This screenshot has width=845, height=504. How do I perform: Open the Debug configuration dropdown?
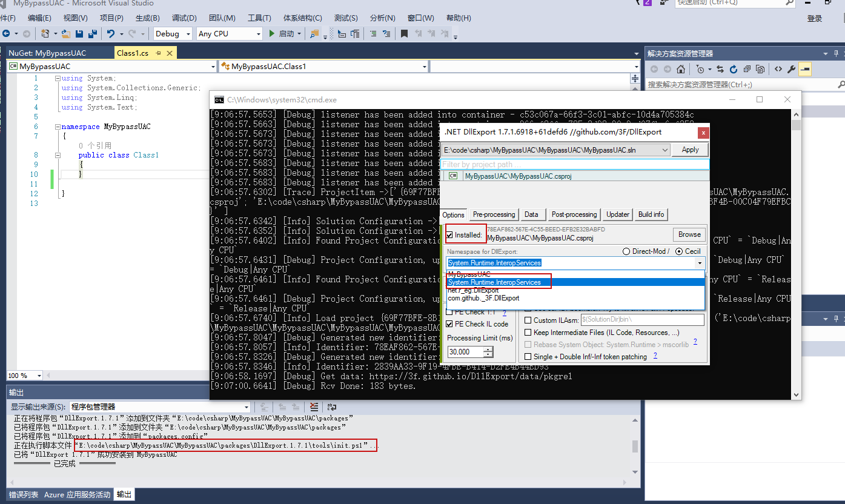[187, 34]
